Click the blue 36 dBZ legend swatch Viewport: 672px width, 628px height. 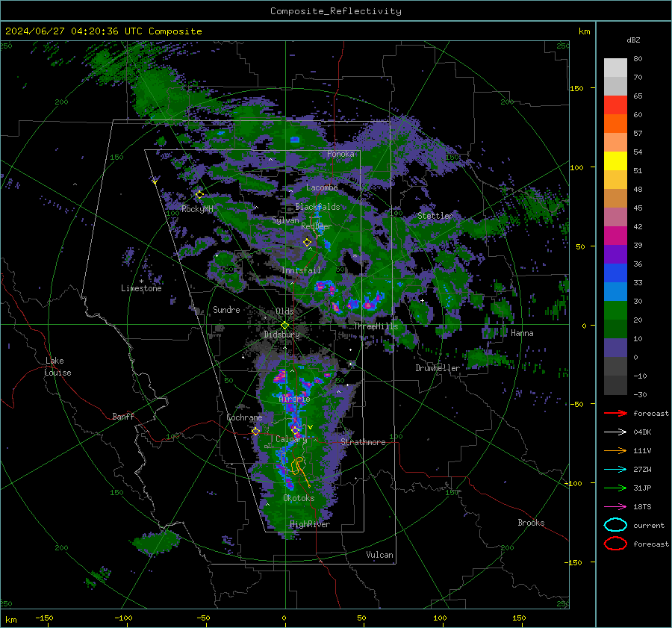point(615,273)
